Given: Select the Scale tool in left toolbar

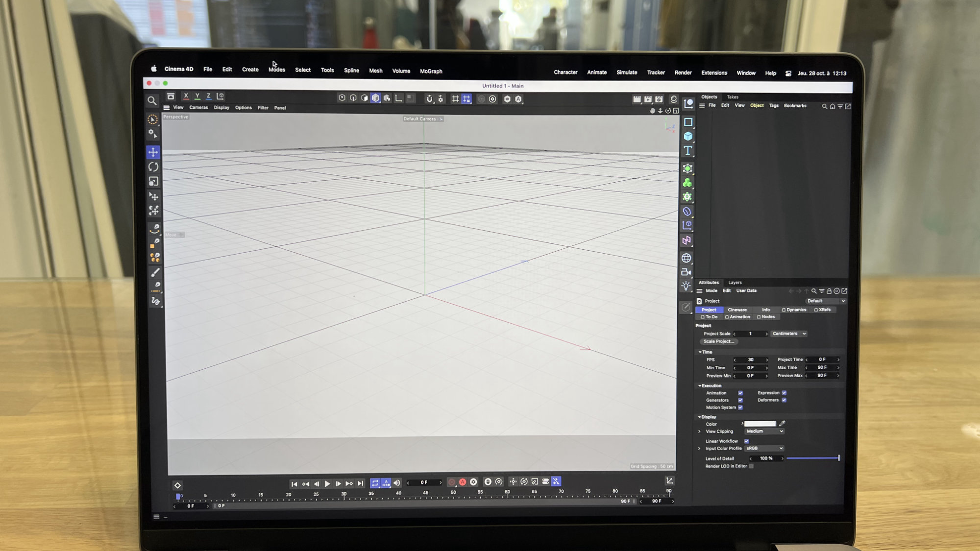Looking at the screenshot, I should click(153, 182).
